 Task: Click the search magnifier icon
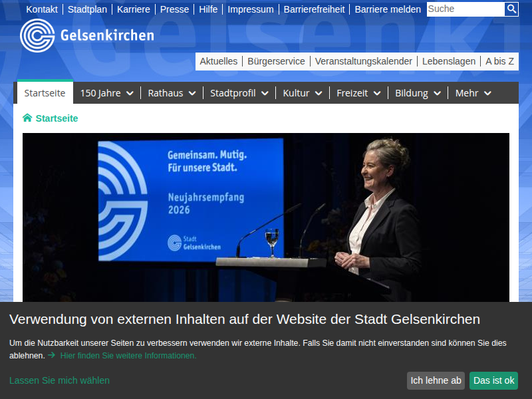pos(512,9)
